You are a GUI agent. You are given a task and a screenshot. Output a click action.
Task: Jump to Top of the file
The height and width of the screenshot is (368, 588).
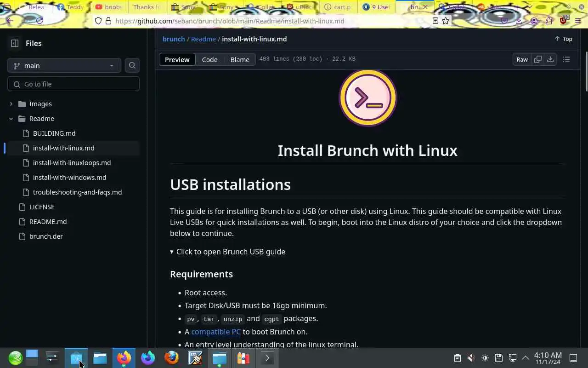coord(563,39)
